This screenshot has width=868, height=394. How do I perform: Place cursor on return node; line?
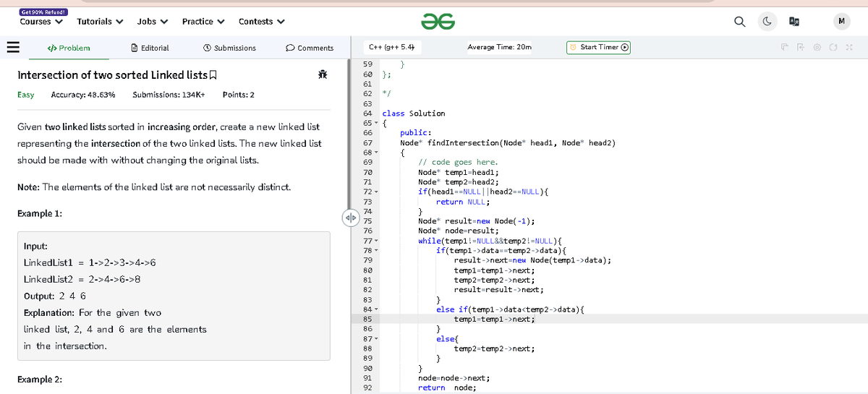point(446,387)
